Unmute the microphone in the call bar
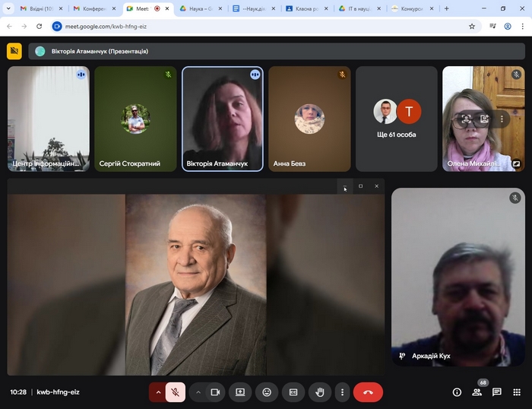The height and width of the screenshot is (409, 532). click(x=176, y=392)
